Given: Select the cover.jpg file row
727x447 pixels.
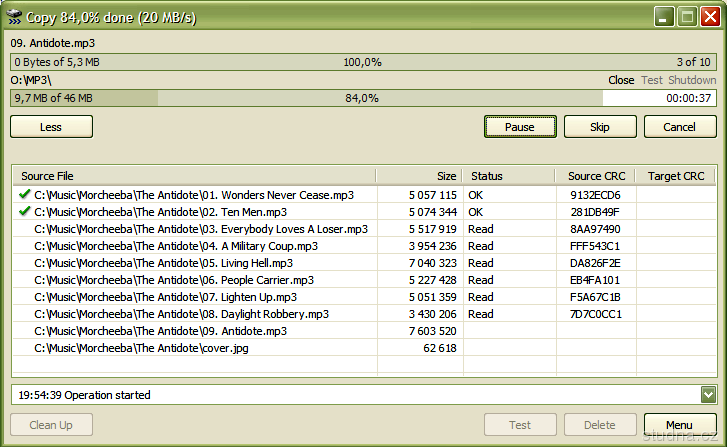Looking at the screenshot, I should pyautogui.click(x=364, y=348).
